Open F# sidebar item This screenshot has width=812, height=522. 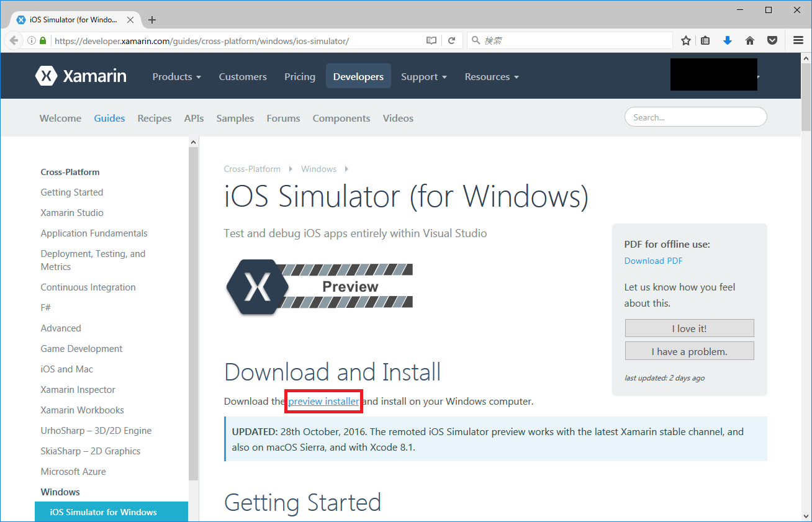click(46, 308)
